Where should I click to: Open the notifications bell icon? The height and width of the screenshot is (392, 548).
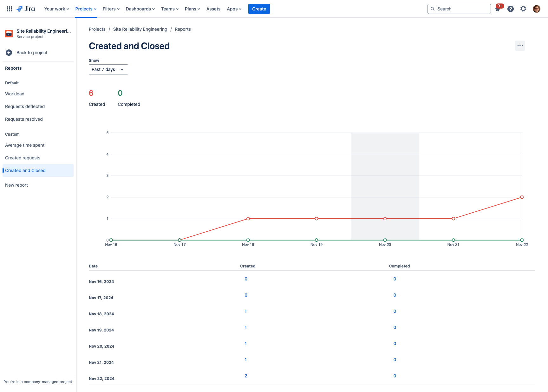click(498, 9)
